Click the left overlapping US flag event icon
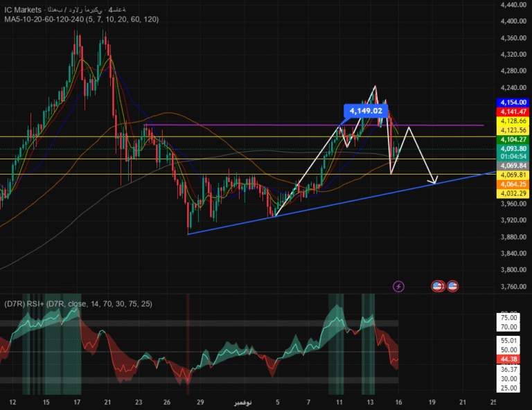This screenshot has width=532, height=410. tap(437, 285)
